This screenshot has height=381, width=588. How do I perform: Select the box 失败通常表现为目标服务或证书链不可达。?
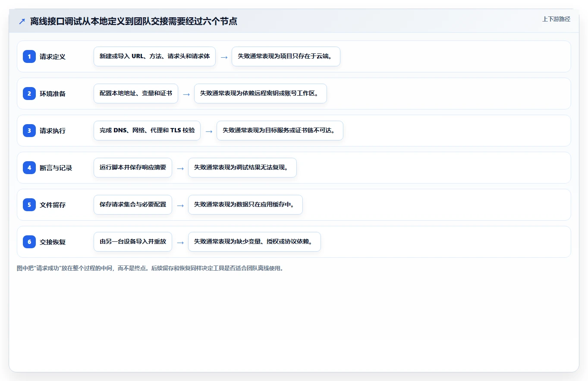[280, 131]
